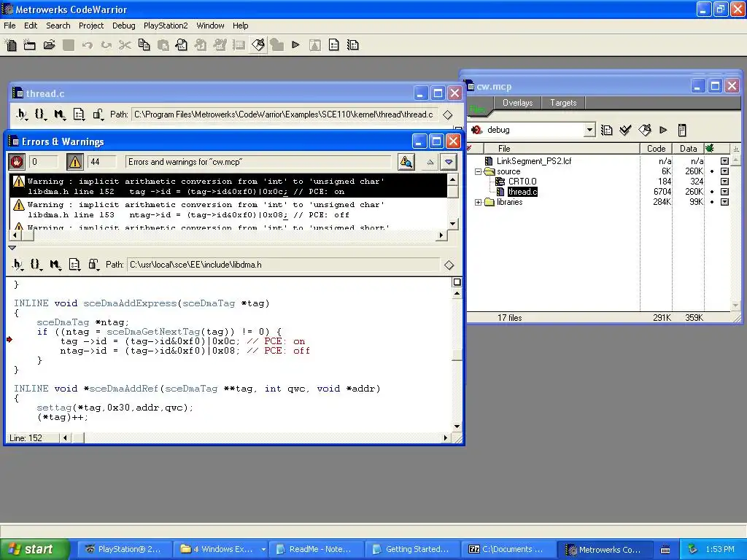
Task: Click the Redo arrow toolbar icon
Action: (x=106, y=45)
